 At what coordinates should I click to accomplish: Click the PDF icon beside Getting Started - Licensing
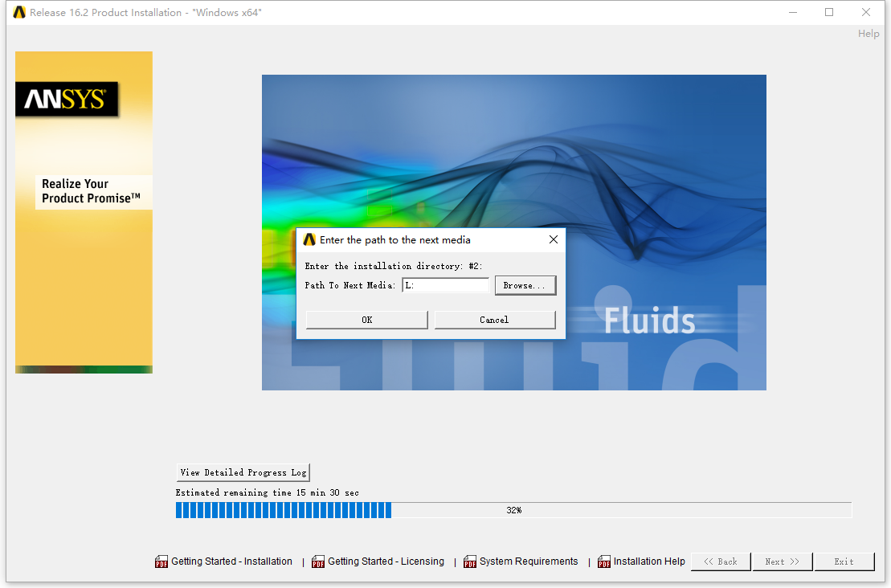(318, 561)
